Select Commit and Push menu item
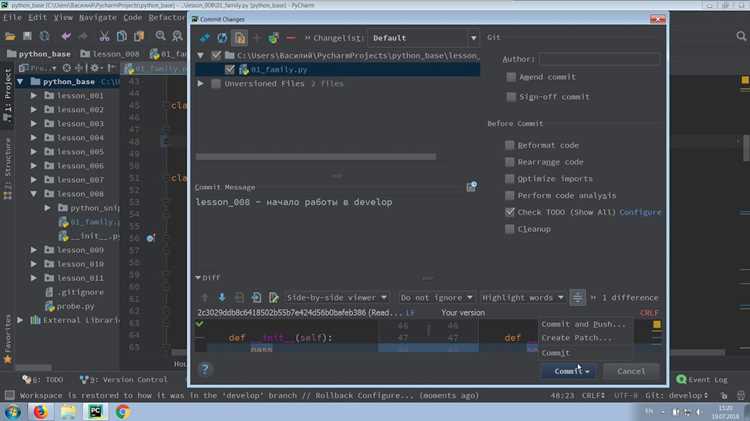 (x=584, y=324)
